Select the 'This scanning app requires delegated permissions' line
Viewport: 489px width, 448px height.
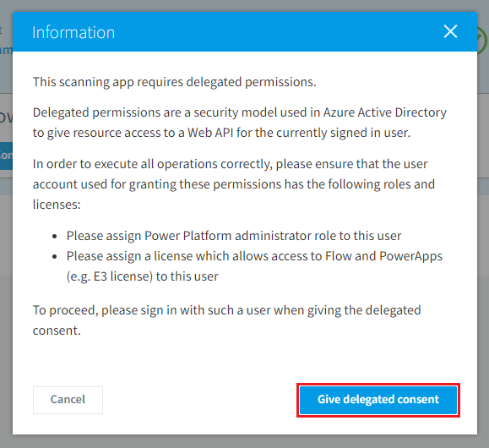[x=175, y=82]
